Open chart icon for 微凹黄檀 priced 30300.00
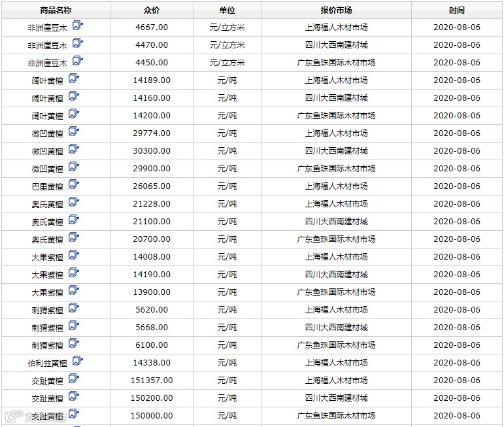504x427 pixels. (74, 149)
